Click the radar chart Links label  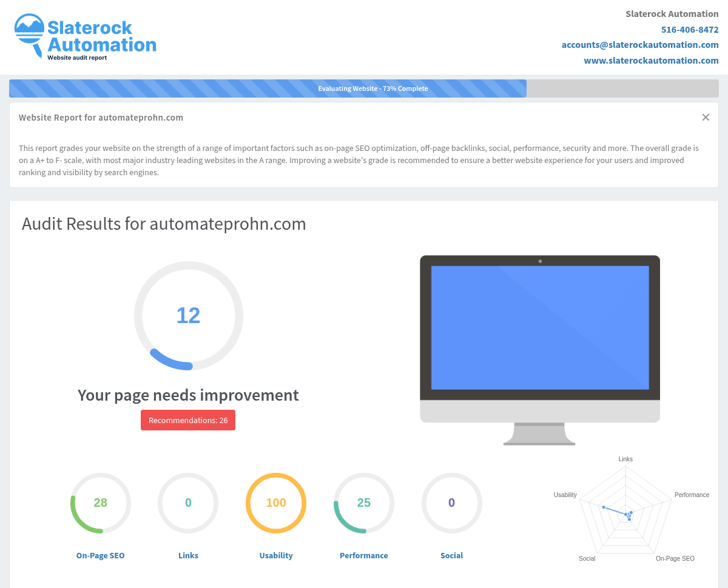click(x=625, y=459)
